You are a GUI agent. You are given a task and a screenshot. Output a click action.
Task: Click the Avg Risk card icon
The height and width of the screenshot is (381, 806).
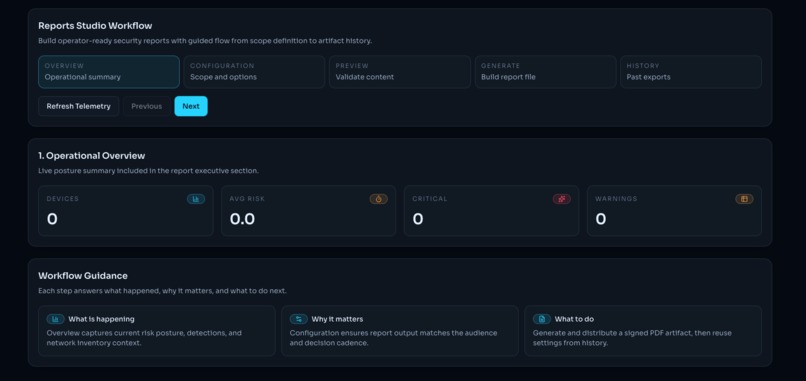pyautogui.click(x=379, y=199)
